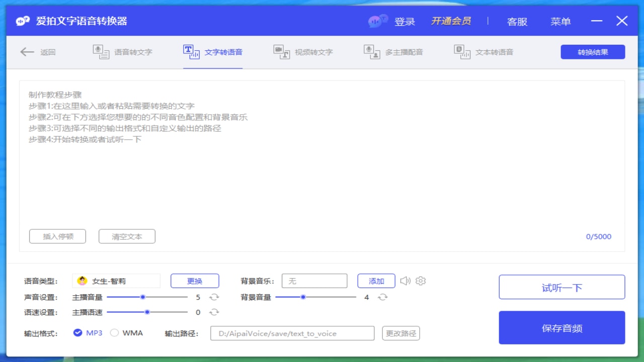Click the 保存音频 button

click(x=561, y=327)
